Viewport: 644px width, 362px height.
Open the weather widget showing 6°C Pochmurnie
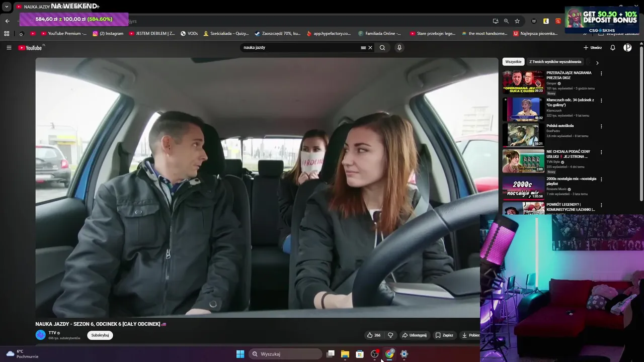coord(22,354)
